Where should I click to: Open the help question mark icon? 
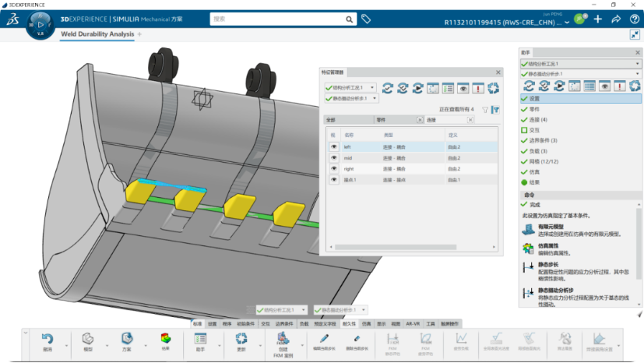[x=634, y=19]
